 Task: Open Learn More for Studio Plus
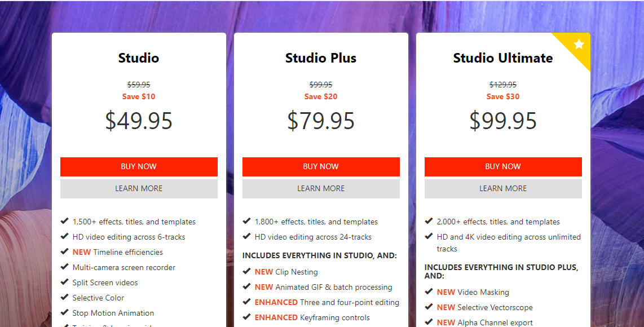[321, 189]
